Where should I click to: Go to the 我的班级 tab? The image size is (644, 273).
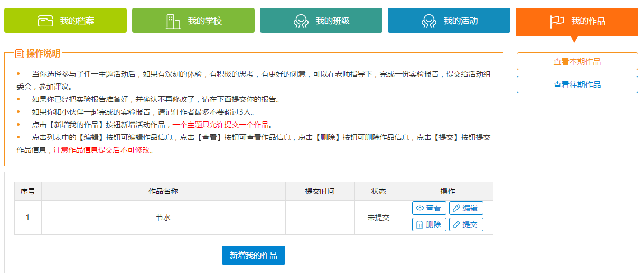pos(321,21)
